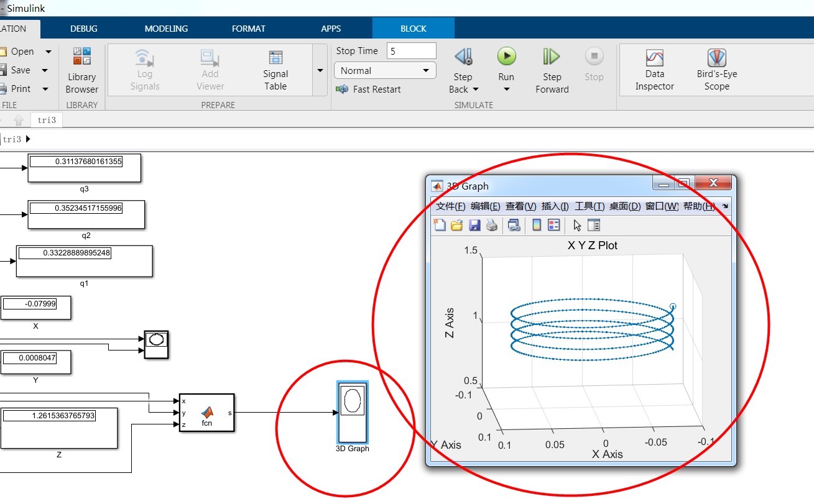The width and height of the screenshot is (814, 504).
Task: Switch to the FORMAT tab
Action: [x=248, y=29]
